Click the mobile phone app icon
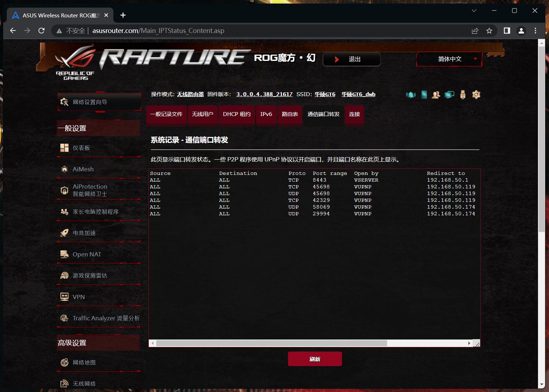The width and height of the screenshot is (549, 392). click(424, 95)
